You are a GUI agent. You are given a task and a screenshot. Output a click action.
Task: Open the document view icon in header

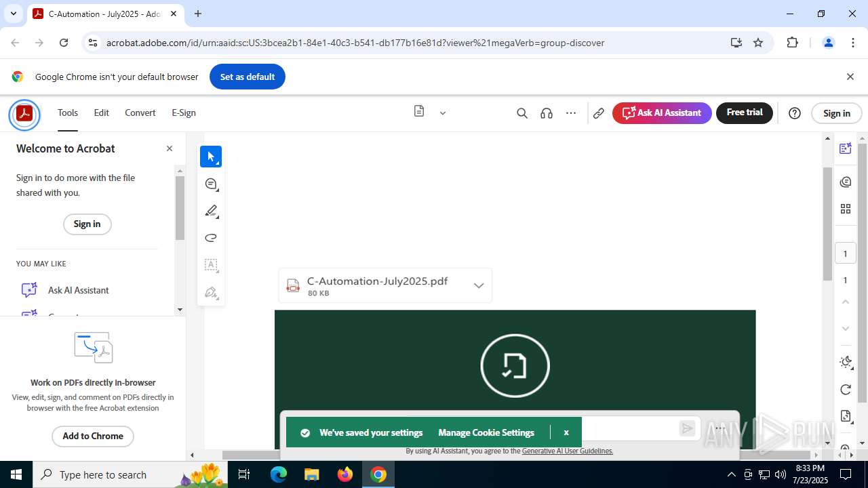coord(419,112)
